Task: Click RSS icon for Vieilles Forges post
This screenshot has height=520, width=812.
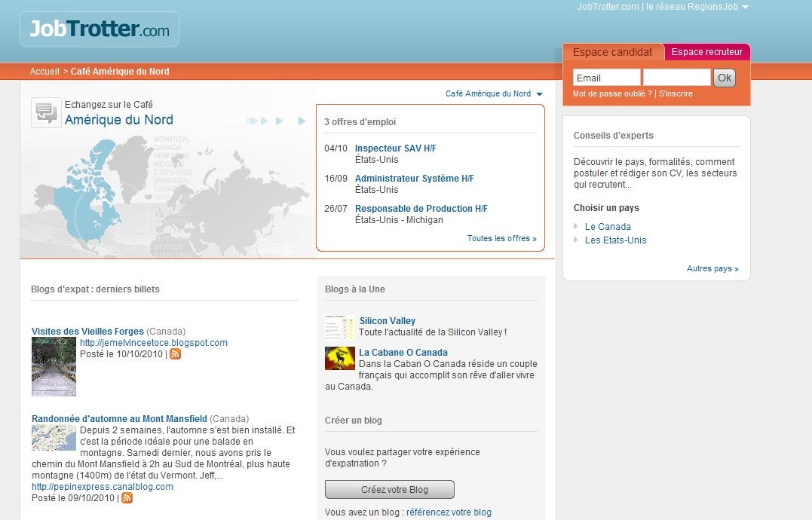Action: [176, 354]
